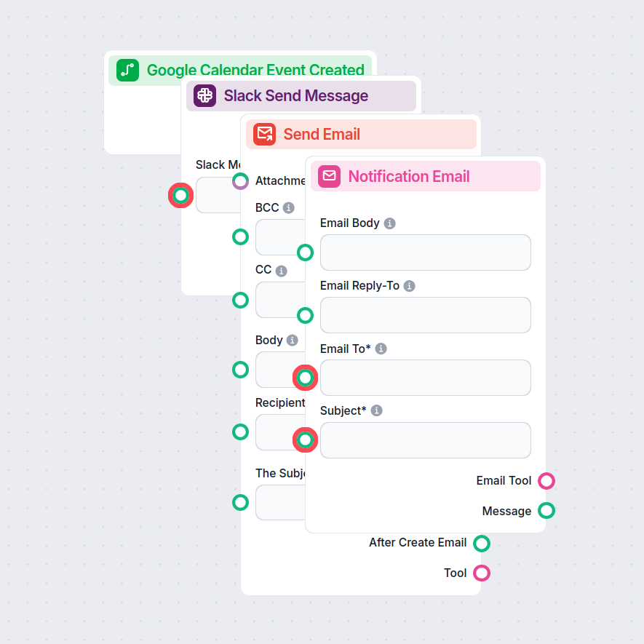Select the pink Email Tool output port
The height and width of the screenshot is (644, 644).
point(547,481)
